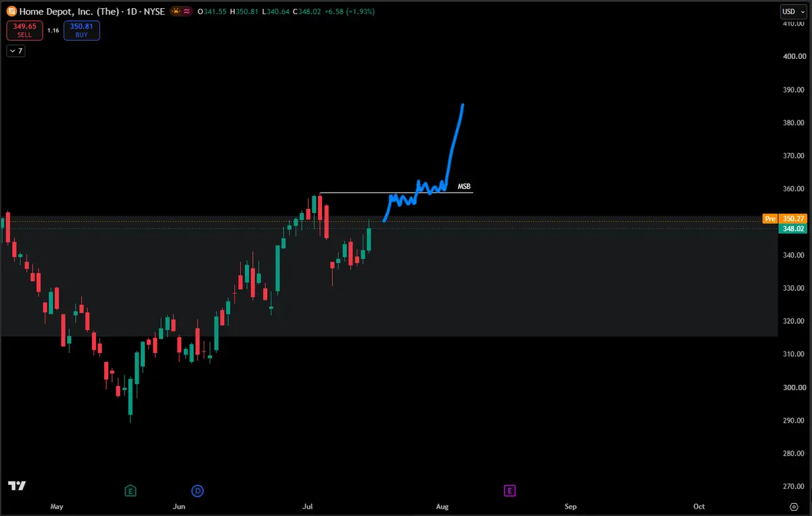Click the 370.00 price axis label
The width and height of the screenshot is (812, 516).
click(x=794, y=156)
